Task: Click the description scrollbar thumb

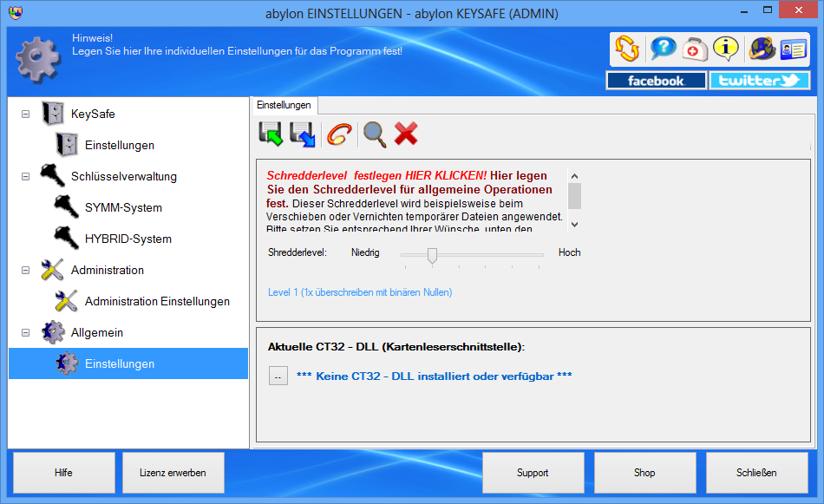Action: click(574, 196)
